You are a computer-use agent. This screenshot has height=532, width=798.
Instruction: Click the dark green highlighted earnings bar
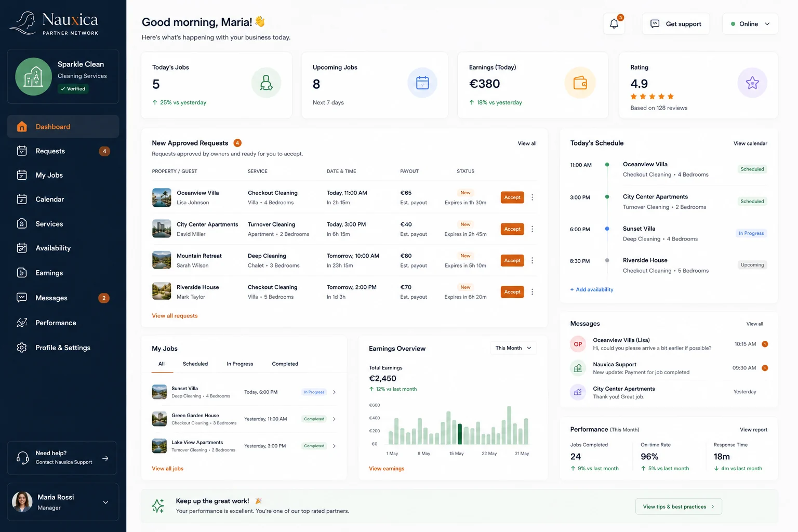pos(460,434)
